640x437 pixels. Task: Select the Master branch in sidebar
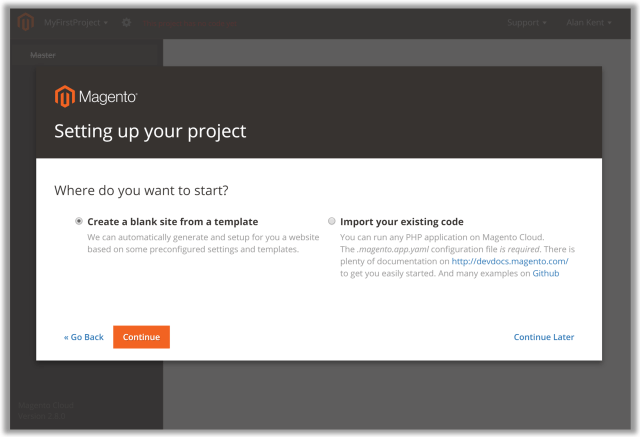pyautogui.click(x=43, y=55)
